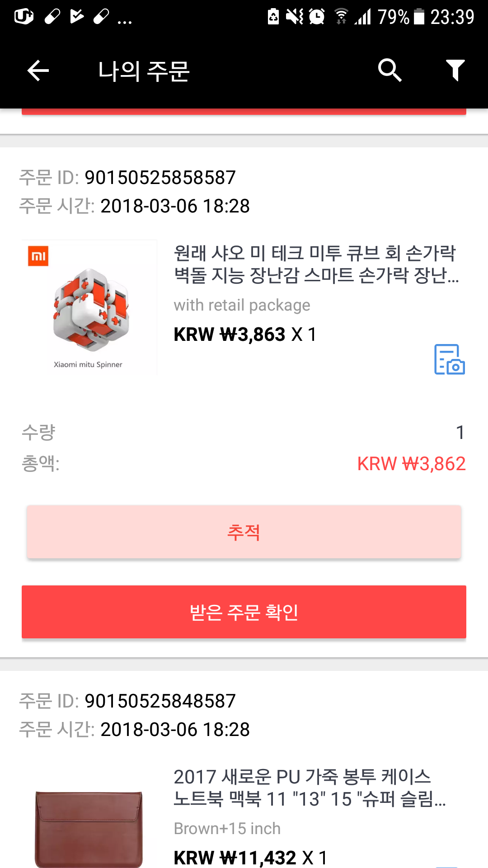488x868 pixels.
Task: Open search in My Orders header
Action: [x=389, y=70]
